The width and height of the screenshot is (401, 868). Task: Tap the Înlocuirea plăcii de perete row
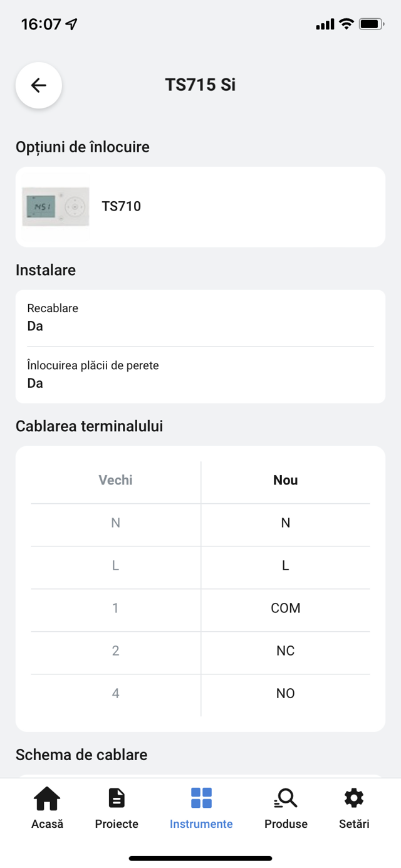pos(200,374)
